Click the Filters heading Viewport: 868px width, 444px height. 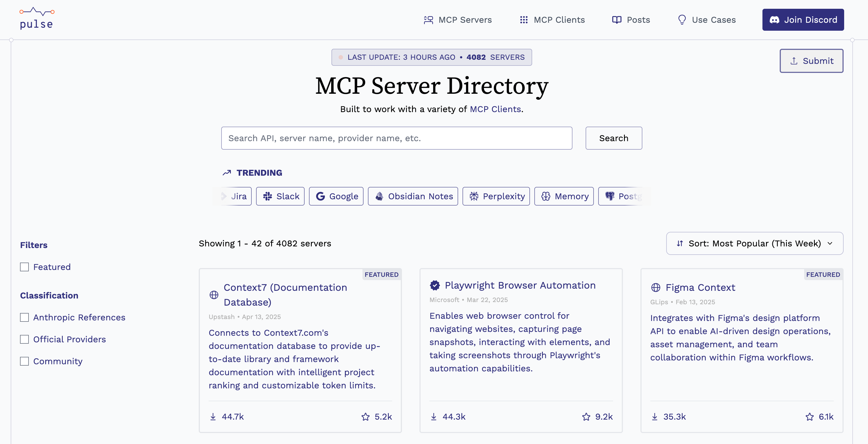(x=34, y=245)
